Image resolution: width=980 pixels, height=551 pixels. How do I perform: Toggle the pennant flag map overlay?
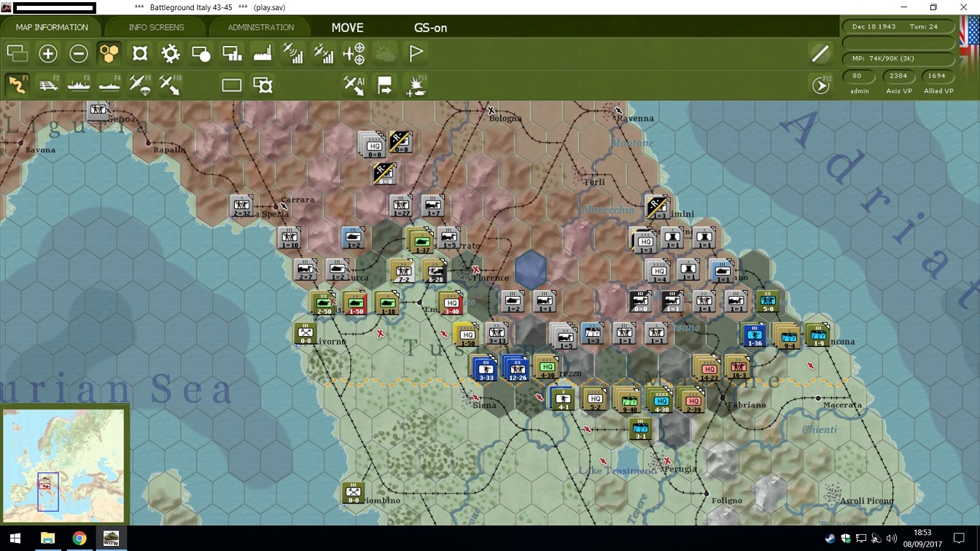pos(416,53)
